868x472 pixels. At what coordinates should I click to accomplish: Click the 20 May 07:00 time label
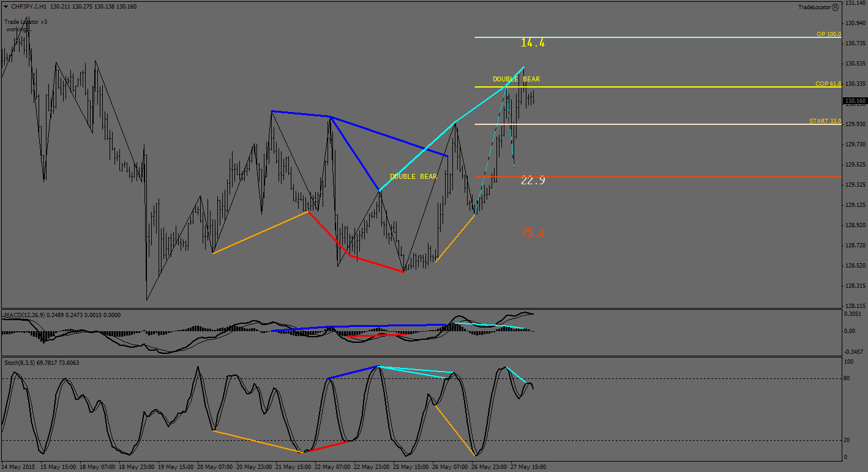point(216,466)
